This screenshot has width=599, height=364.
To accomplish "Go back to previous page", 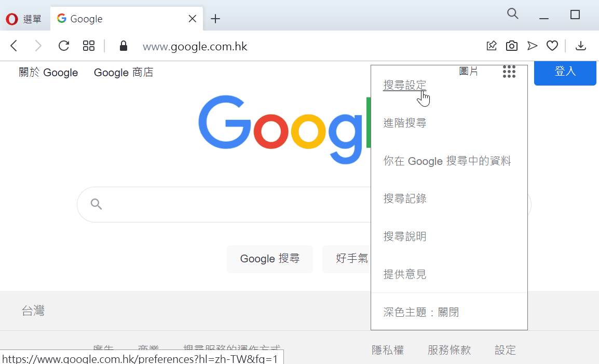I will pyautogui.click(x=14, y=46).
